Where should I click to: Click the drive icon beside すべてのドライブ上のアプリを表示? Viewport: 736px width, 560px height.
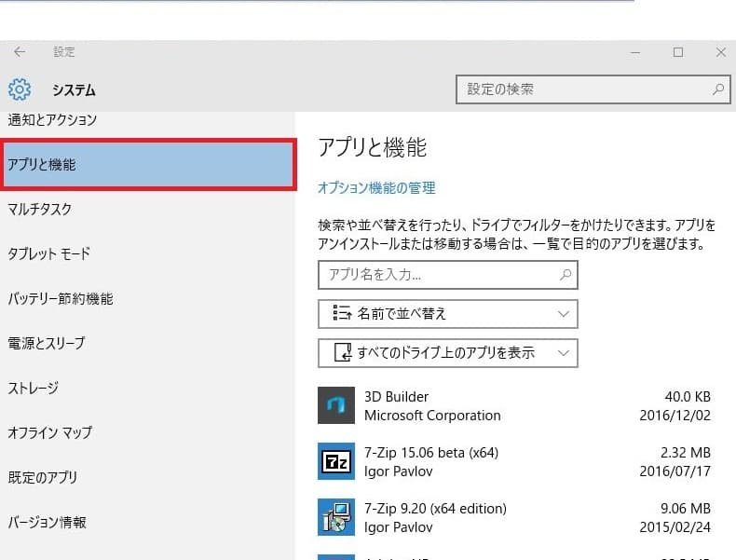tap(343, 352)
